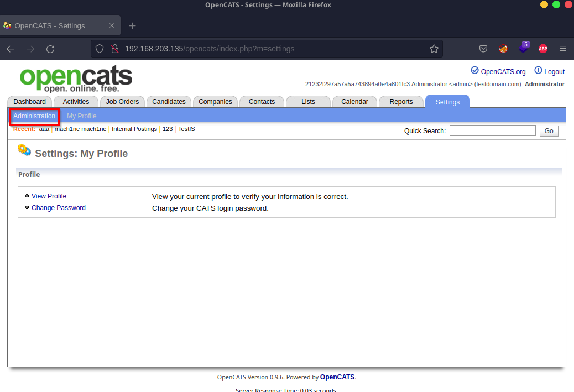The image size is (574, 392).
Task: Open the Job Orders tab
Action: tap(122, 102)
